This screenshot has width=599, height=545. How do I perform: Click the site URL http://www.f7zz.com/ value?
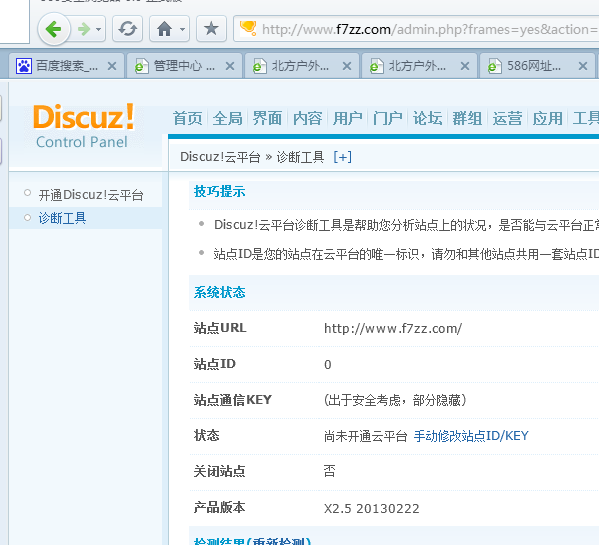pyautogui.click(x=393, y=328)
